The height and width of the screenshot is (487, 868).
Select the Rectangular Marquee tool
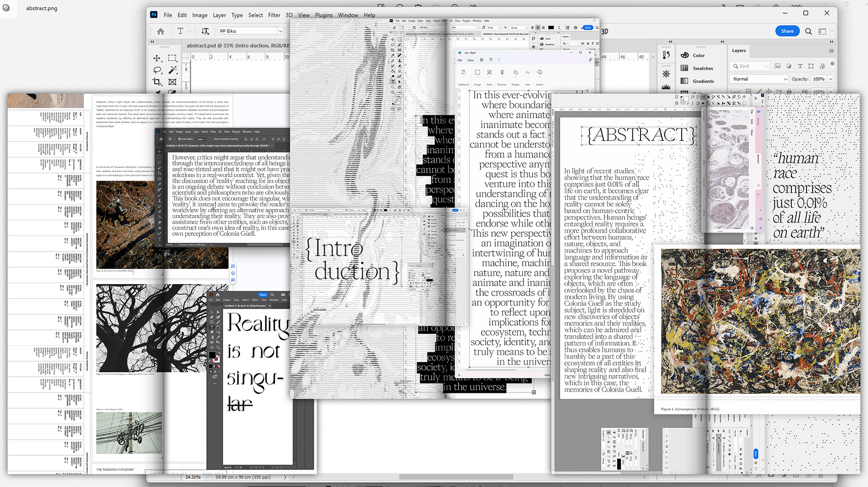pos(172,58)
